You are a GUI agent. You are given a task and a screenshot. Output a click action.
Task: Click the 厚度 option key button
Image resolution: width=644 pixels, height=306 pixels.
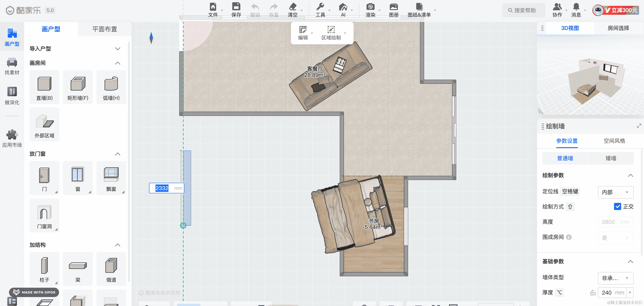559,293
